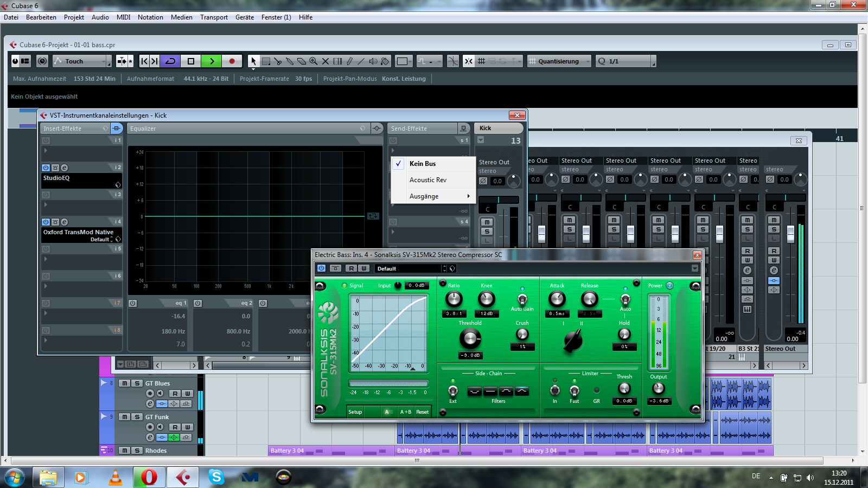Click the compressor Setup button

click(355, 412)
